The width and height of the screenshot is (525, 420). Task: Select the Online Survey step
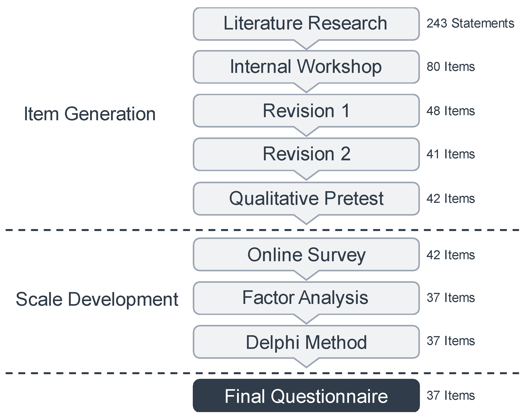(x=306, y=254)
